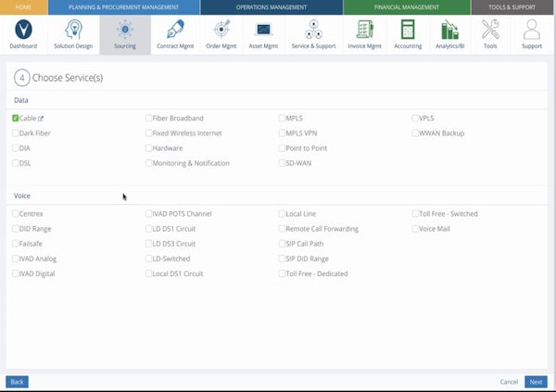The image size is (556, 392).
Task: Check Toll Free - Dedicated checkbox
Action: tap(282, 273)
